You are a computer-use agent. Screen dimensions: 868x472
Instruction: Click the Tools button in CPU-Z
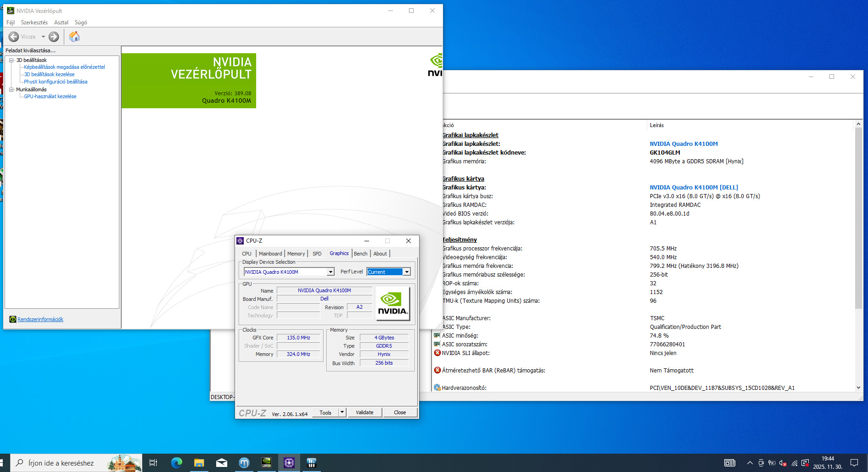pos(325,412)
